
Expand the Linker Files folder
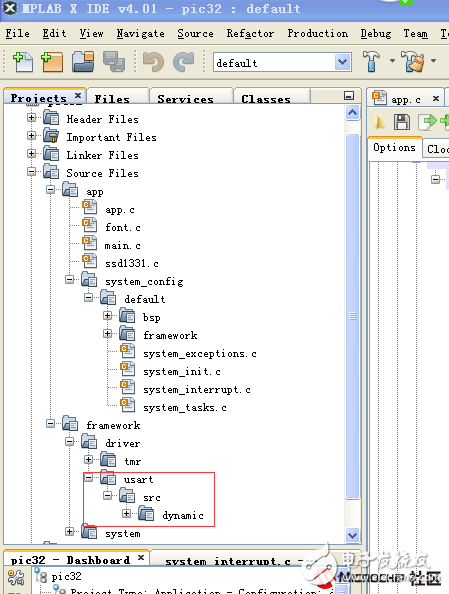[31, 153]
